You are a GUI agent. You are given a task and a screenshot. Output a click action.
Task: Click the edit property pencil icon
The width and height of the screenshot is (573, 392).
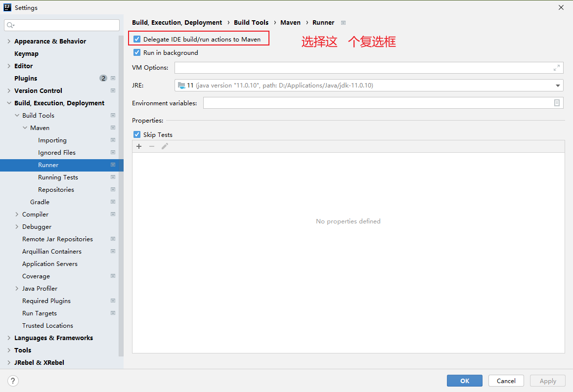click(165, 146)
